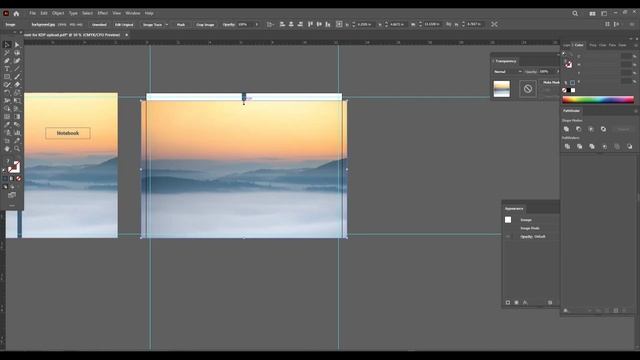Click the Embed button in control bar

[99, 24]
